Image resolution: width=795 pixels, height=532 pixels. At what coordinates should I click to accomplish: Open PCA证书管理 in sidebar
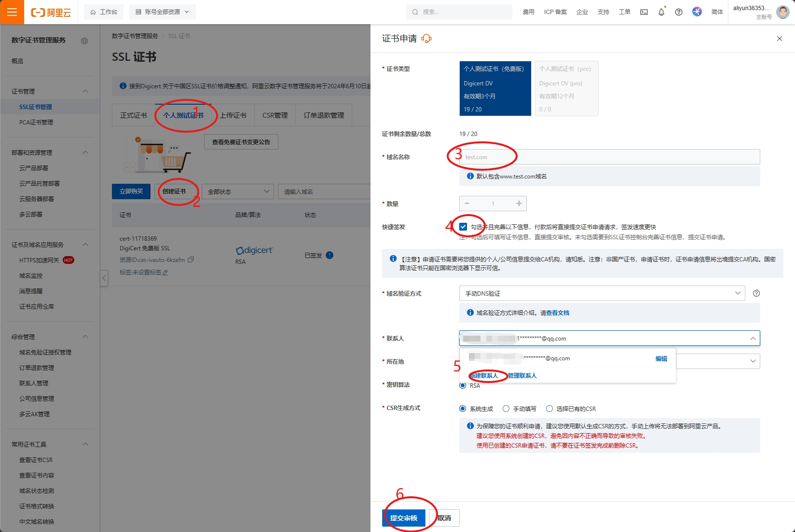pos(36,123)
